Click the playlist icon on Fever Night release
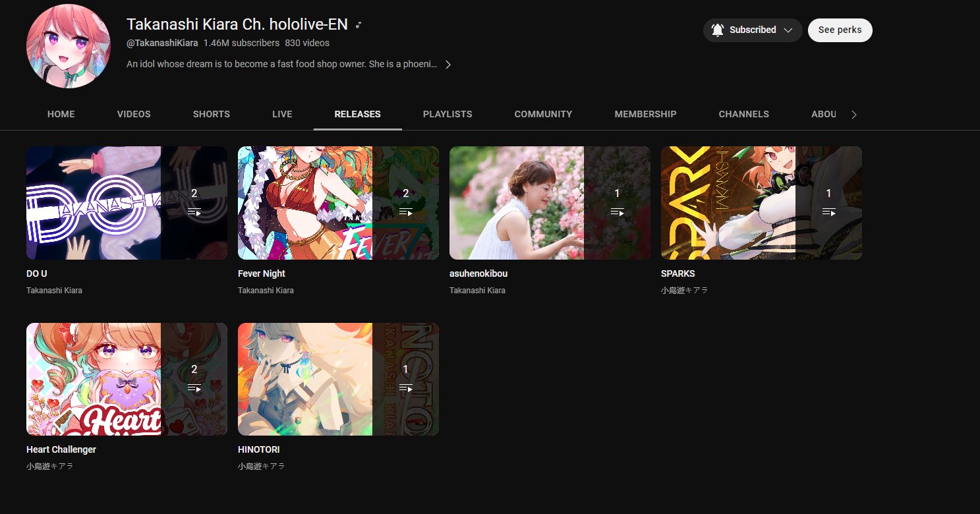 (406, 212)
